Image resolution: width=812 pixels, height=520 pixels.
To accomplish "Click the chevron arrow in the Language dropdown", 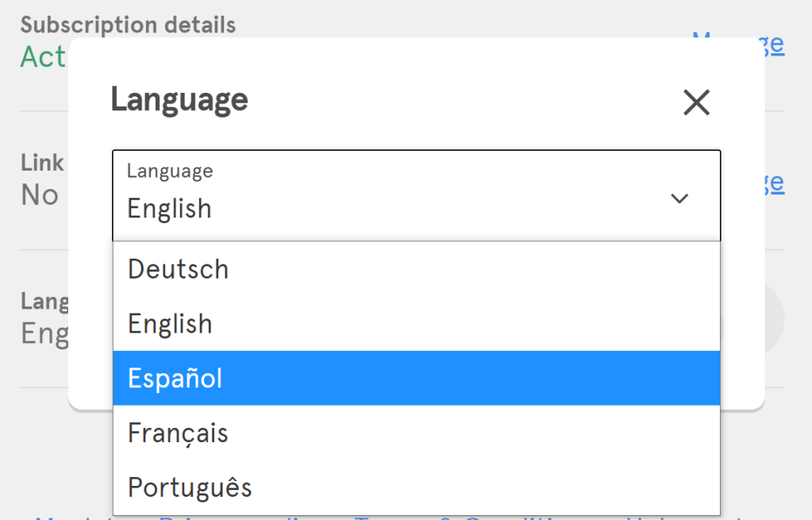I will click(679, 198).
